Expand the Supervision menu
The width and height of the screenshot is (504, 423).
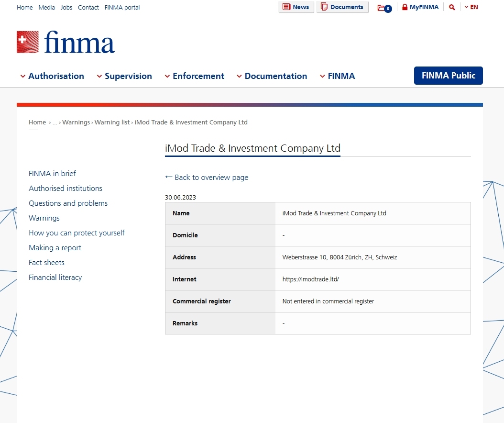point(124,76)
